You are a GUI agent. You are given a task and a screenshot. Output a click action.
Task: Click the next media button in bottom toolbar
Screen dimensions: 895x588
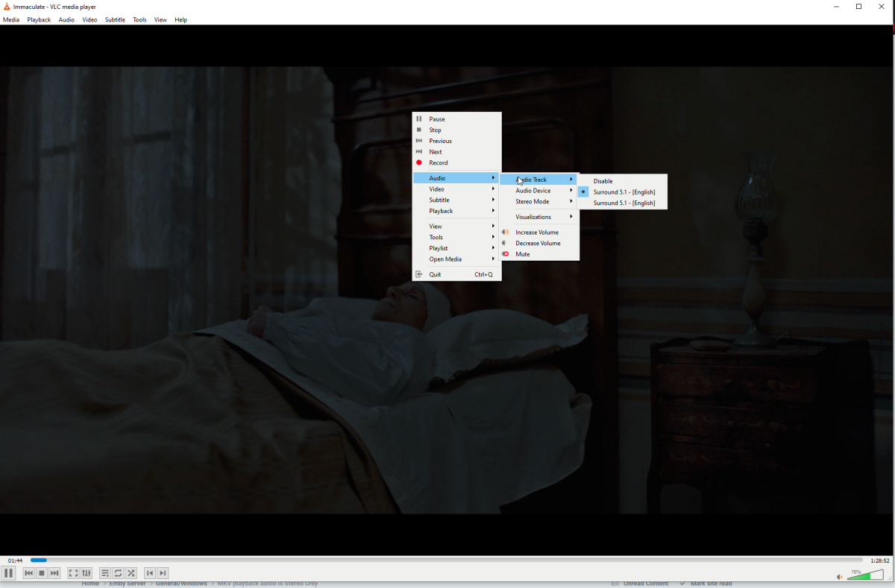[54, 573]
